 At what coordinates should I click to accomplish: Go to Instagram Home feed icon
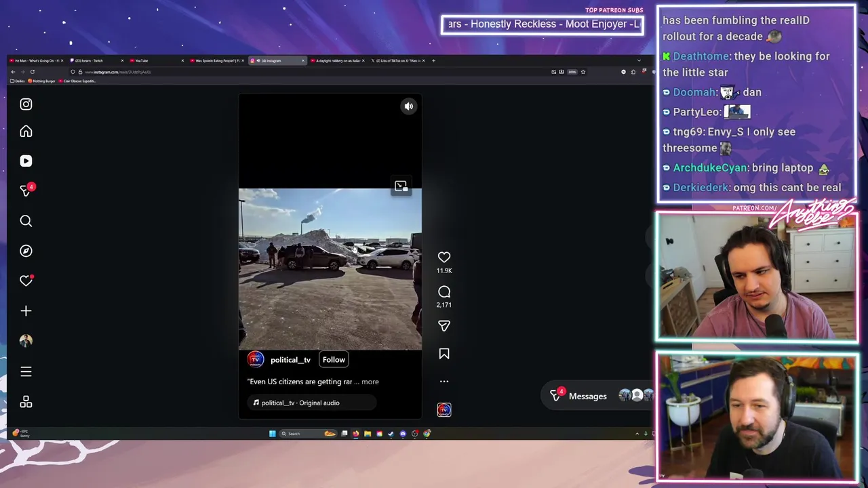[26, 131]
